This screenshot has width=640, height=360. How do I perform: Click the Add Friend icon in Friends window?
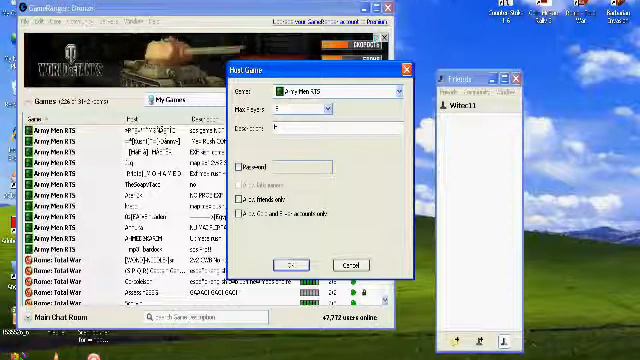pyautogui.click(x=455, y=341)
